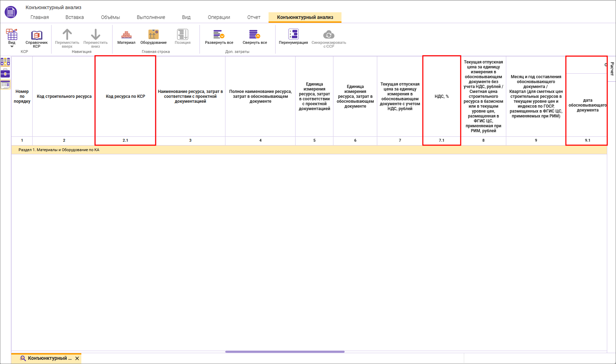
Task: Click the application logo button
Action: click(x=11, y=12)
